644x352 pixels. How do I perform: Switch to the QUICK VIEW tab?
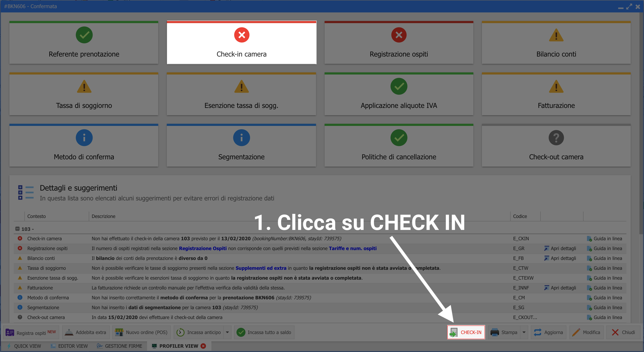(x=24, y=346)
